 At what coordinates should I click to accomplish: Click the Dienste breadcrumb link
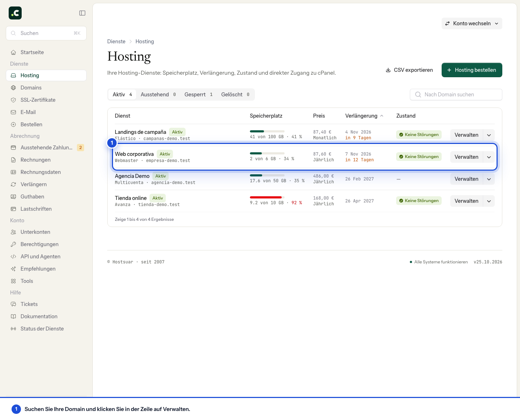click(x=116, y=41)
